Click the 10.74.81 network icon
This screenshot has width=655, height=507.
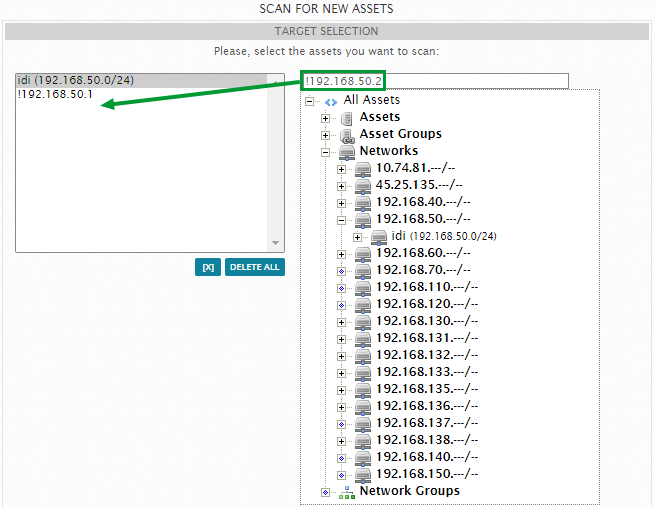tap(363, 169)
